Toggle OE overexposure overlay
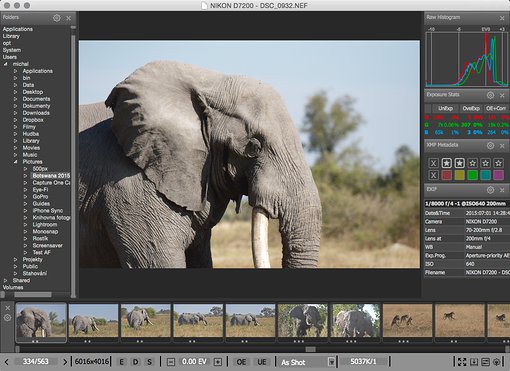This screenshot has width=510, height=371. [241, 362]
